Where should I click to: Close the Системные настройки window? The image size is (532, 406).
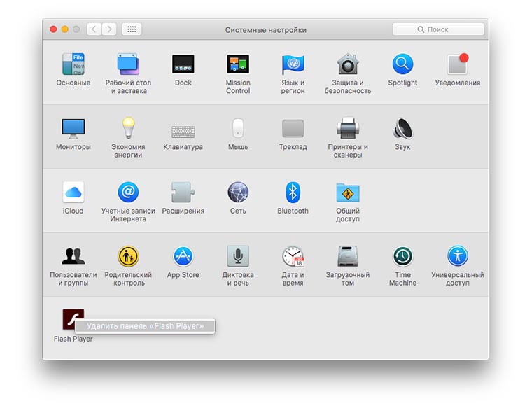(53, 29)
